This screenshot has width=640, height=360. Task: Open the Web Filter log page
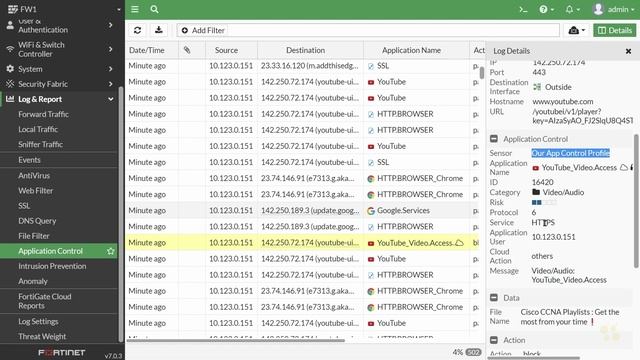[x=36, y=191]
